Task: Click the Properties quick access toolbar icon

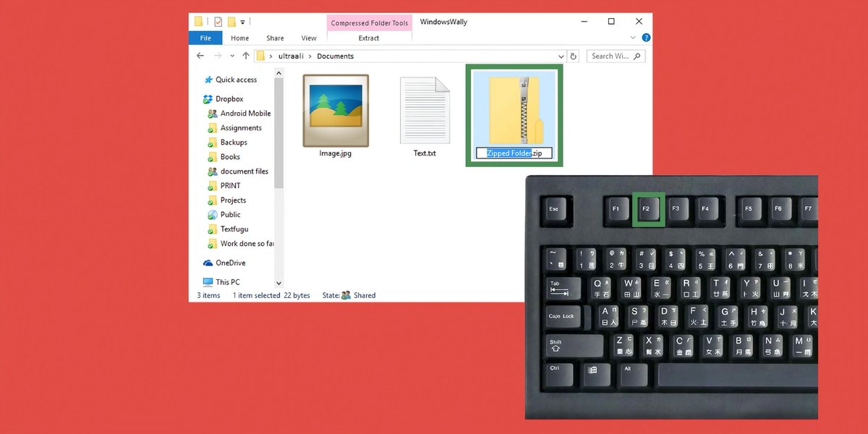Action: point(218,22)
